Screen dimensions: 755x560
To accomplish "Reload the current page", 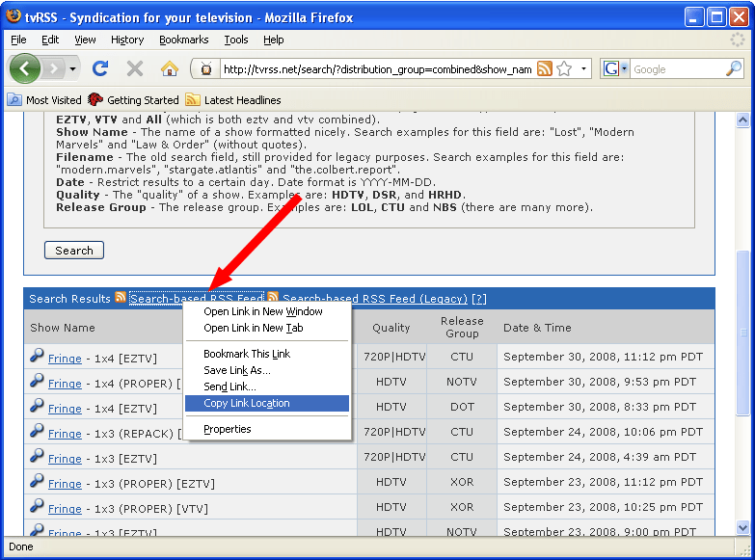I will pyautogui.click(x=100, y=68).
